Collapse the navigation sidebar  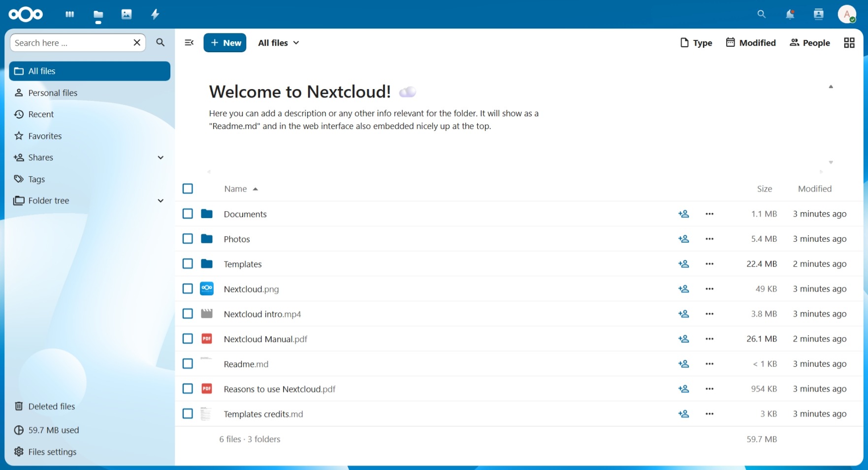pyautogui.click(x=189, y=43)
